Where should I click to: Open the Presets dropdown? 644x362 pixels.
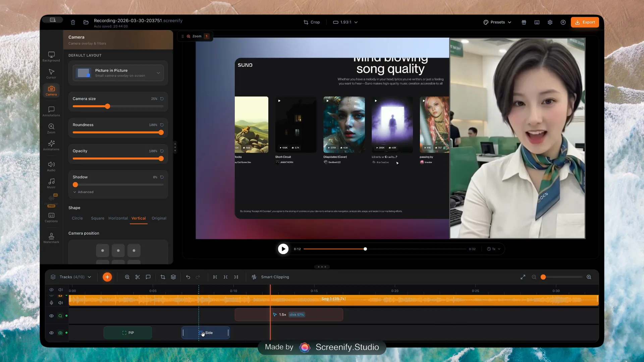(x=497, y=22)
